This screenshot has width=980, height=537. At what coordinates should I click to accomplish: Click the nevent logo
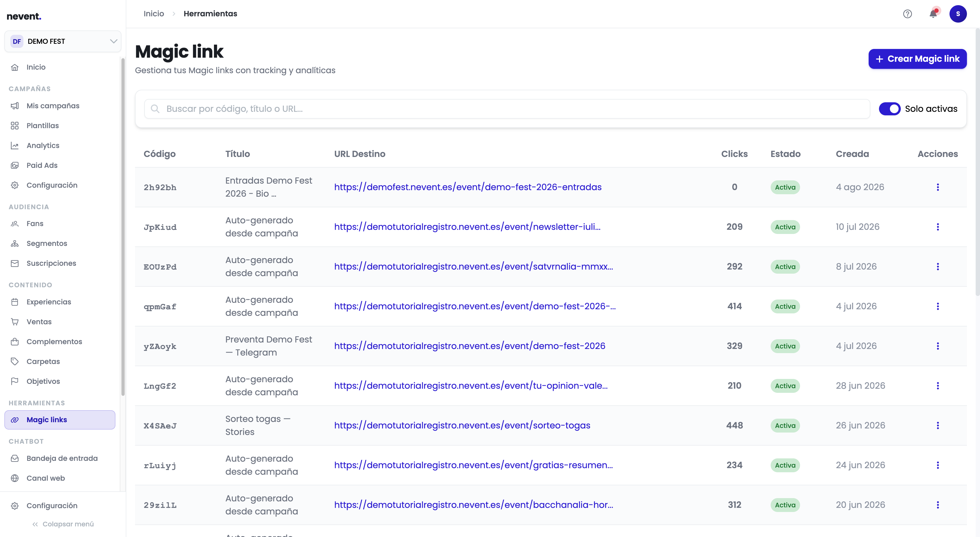24,16
